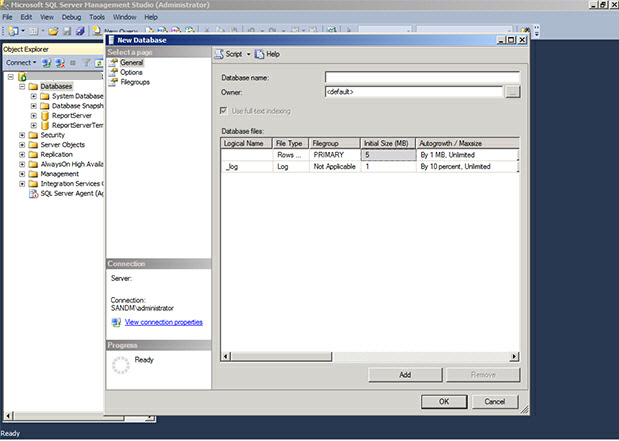Open View connection properties link
619x441 pixels.
tap(164, 323)
